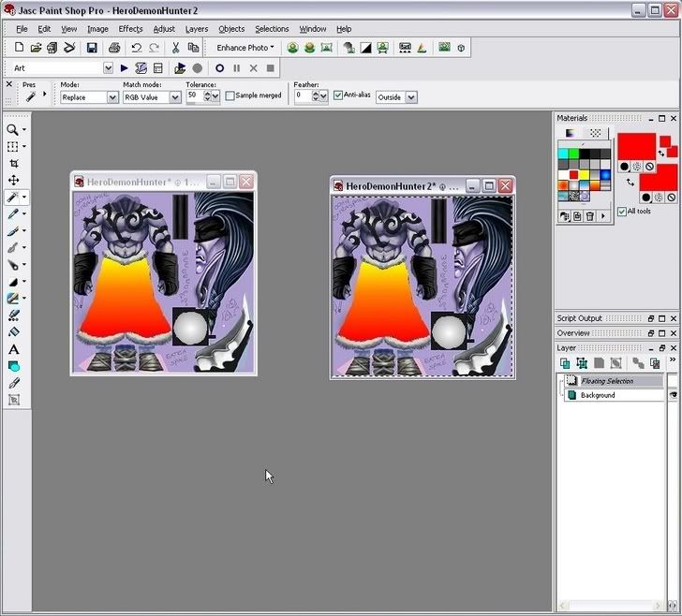Click the Tolerance value field
The image size is (682, 616).
tap(195, 95)
